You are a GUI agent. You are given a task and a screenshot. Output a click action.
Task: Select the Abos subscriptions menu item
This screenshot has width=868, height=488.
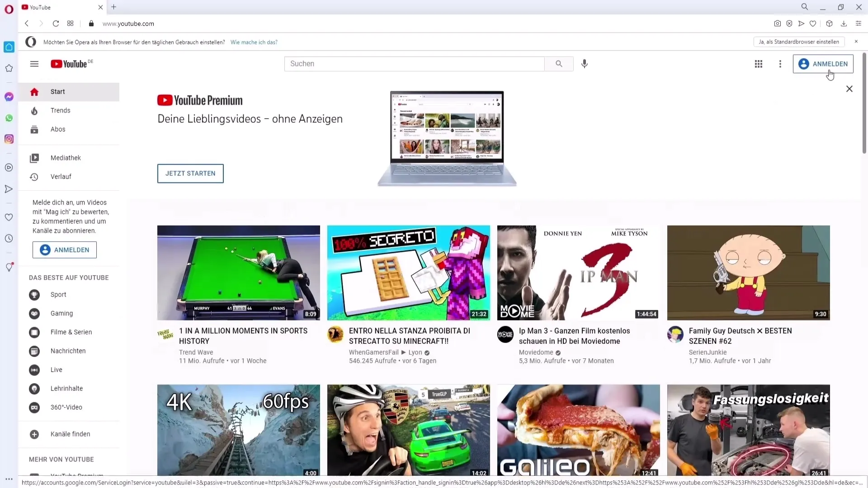[58, 129]
